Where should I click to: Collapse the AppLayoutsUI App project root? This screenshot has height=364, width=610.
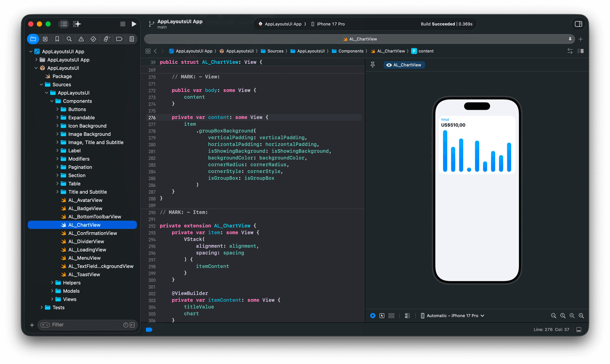(31, 51)
